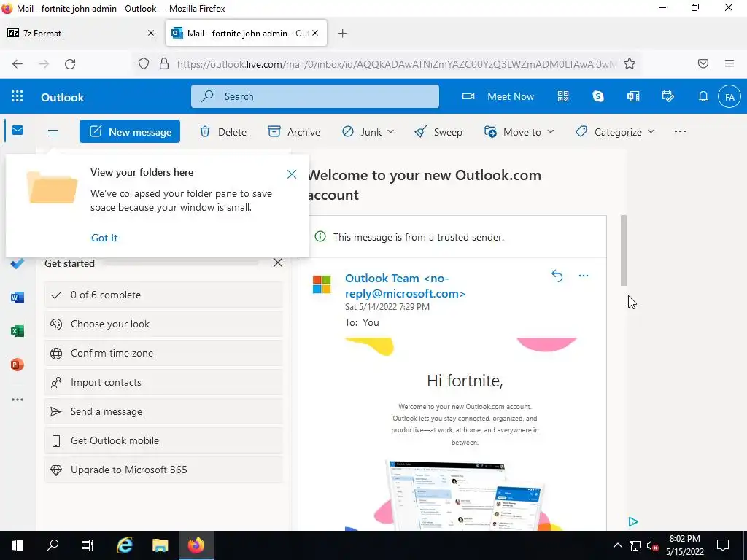Open Excel from the left rail

(18, 331)
